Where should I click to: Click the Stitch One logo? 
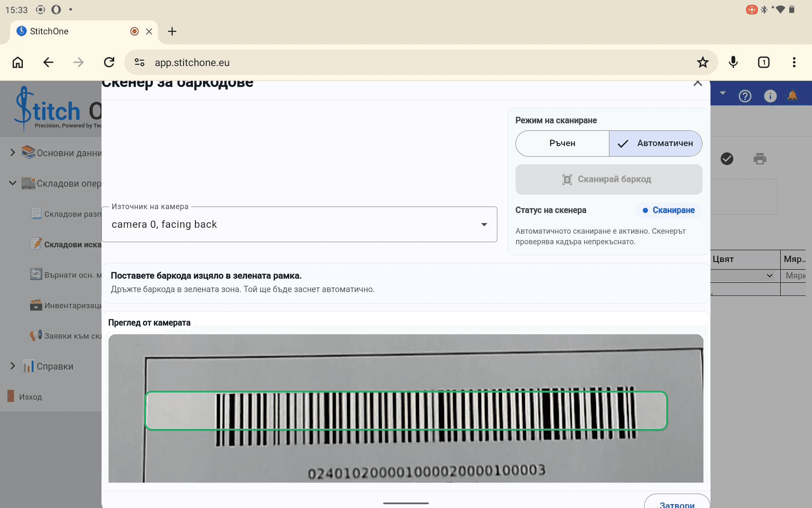[x=57, y=108]
